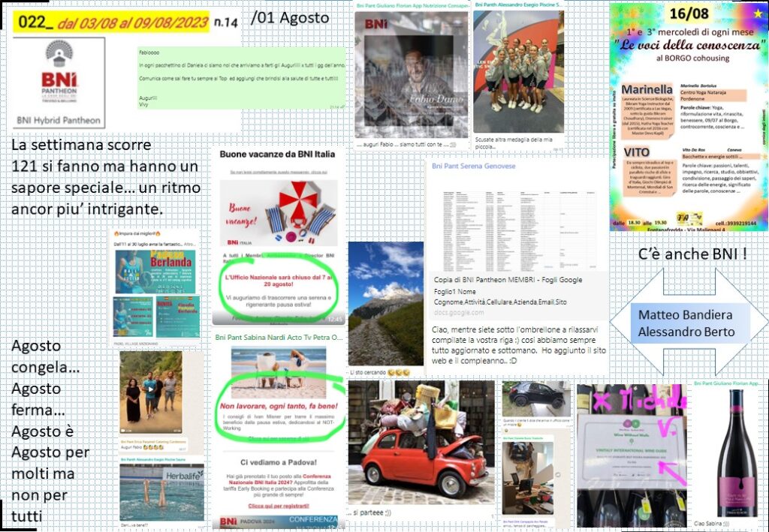This screenshot has width=769, height=532.
Task: Click 'L'Ufficio Nazionale sarà chiuso' notice text
Action: point(279,281)
